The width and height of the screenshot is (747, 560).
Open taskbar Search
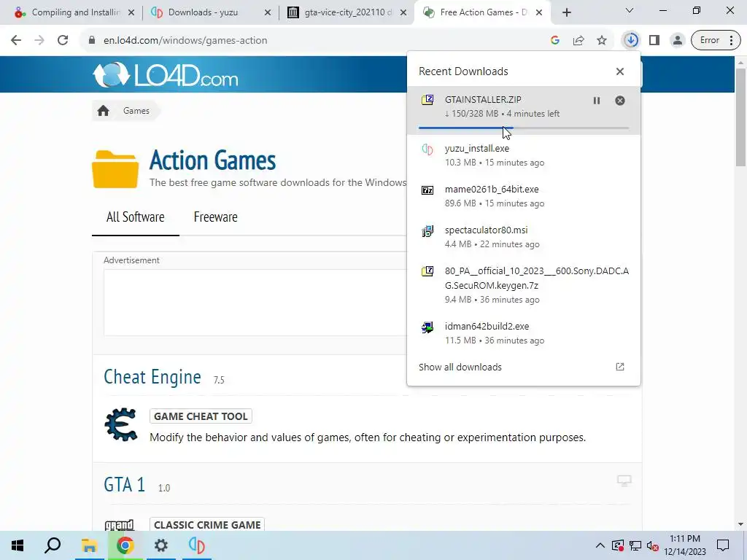pos(53,545)
